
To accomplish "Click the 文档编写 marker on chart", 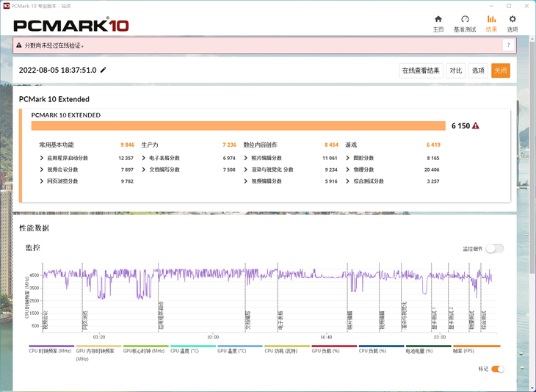I will [248, 321].
